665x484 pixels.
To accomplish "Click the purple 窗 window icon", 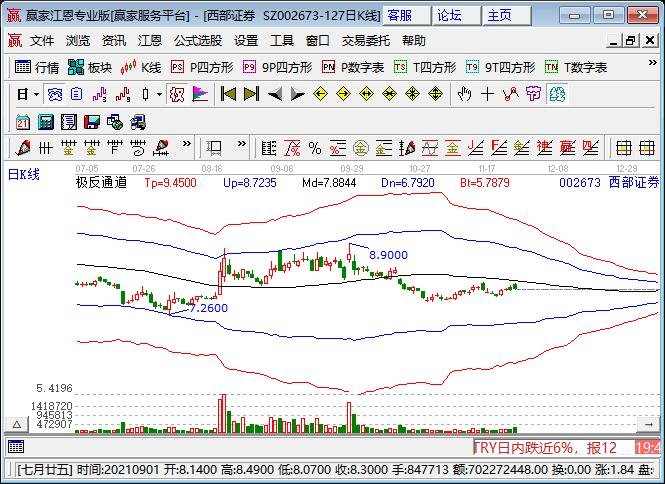I will click(534, 94).
